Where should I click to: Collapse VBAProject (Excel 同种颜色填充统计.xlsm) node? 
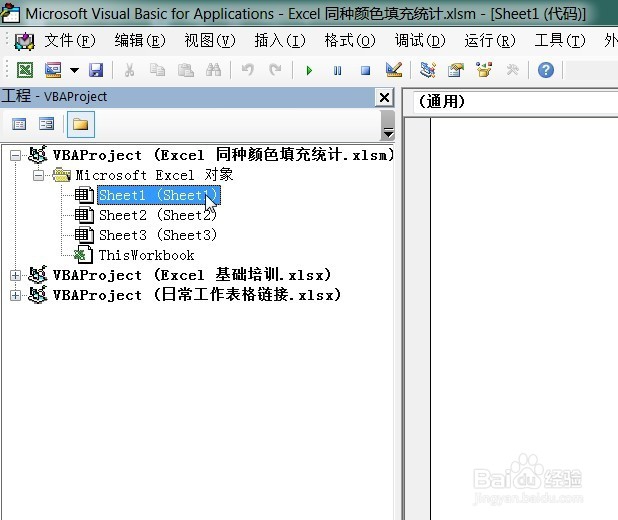pyautogui.click(x=15, y=155)
